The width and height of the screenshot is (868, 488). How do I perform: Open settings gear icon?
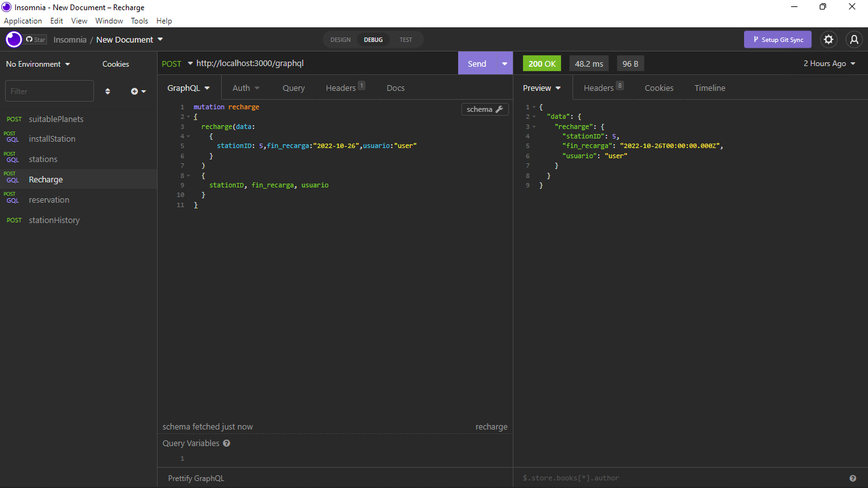pyautogui.click(x=829, y=39)
